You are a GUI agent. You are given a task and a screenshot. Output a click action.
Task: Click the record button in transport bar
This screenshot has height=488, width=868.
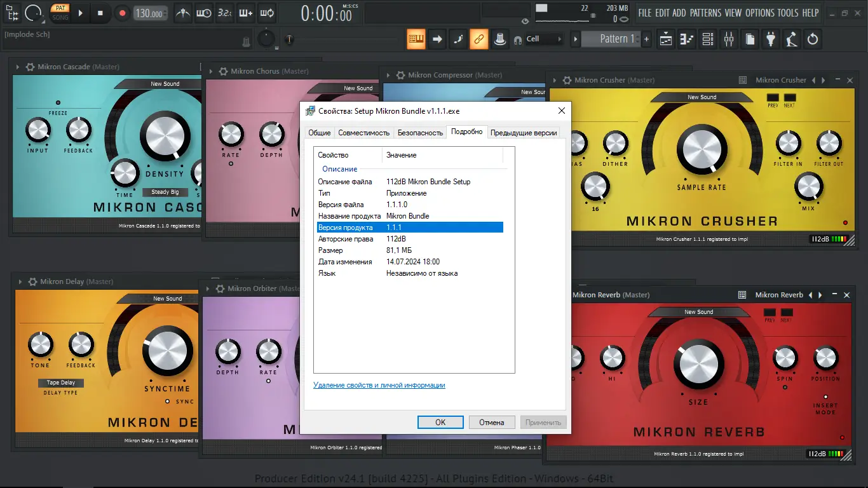(x=122, y=13)
